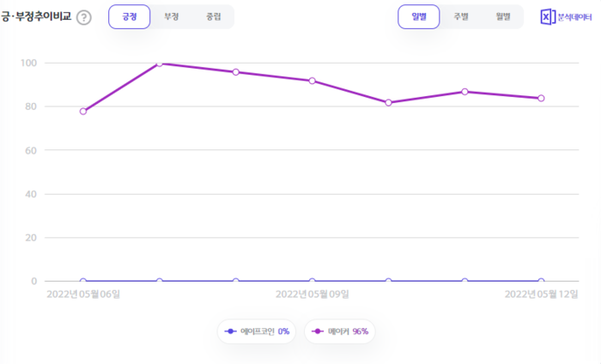601x364 pixels.
Task: Click the purple data point on 2022년 05월 12일
Action: (x=541, y=98)
